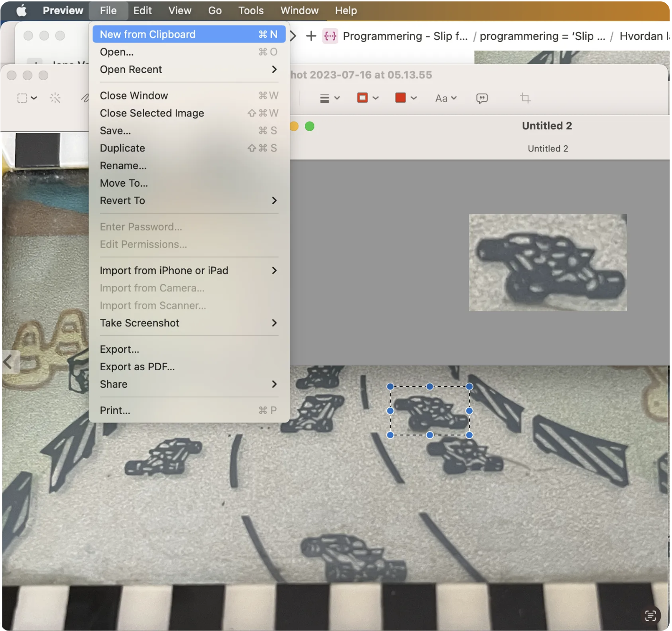Click the 'programmering = 'Slip ...' breadcrumb
This screenshot has width=672, height=631.
(x=542, y=36)
